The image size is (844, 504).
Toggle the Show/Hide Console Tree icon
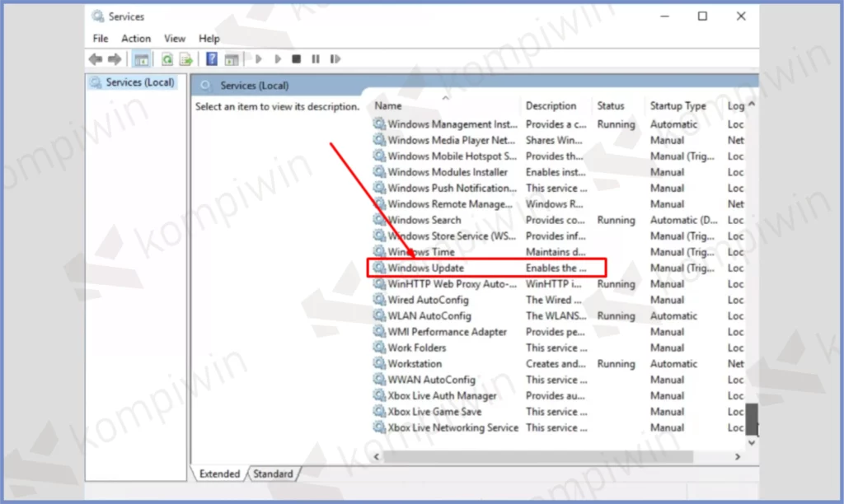tap(141, 59)
